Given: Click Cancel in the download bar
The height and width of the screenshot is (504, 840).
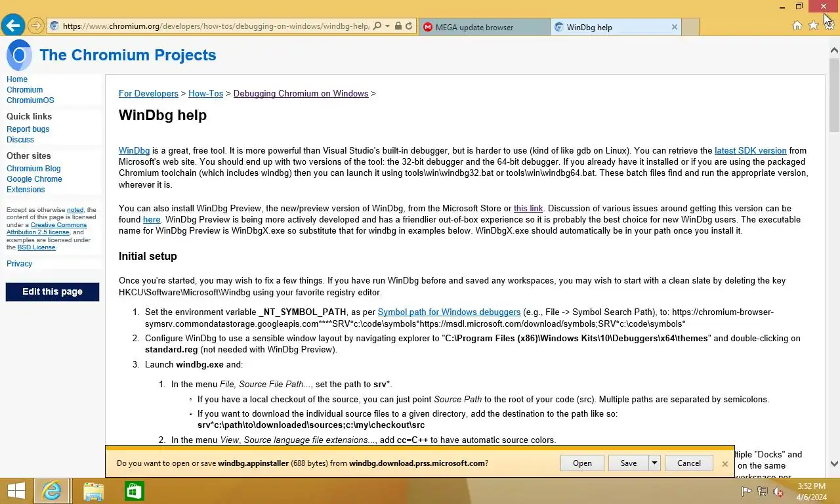Looking at the screenshot, I should (x=688, y=463).
